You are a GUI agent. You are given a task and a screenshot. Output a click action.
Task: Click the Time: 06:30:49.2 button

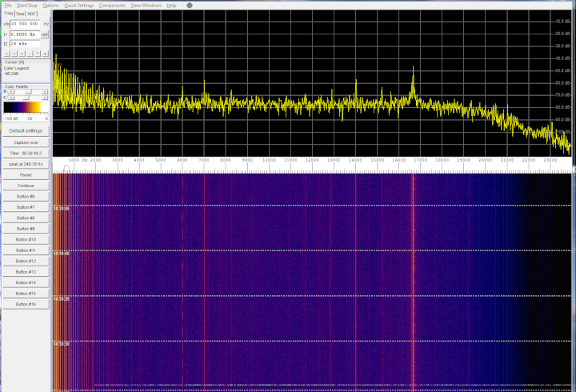26,153
